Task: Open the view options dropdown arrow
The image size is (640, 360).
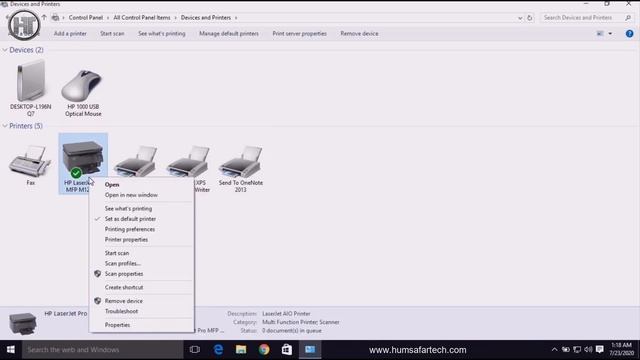Action: click(610, 34)
